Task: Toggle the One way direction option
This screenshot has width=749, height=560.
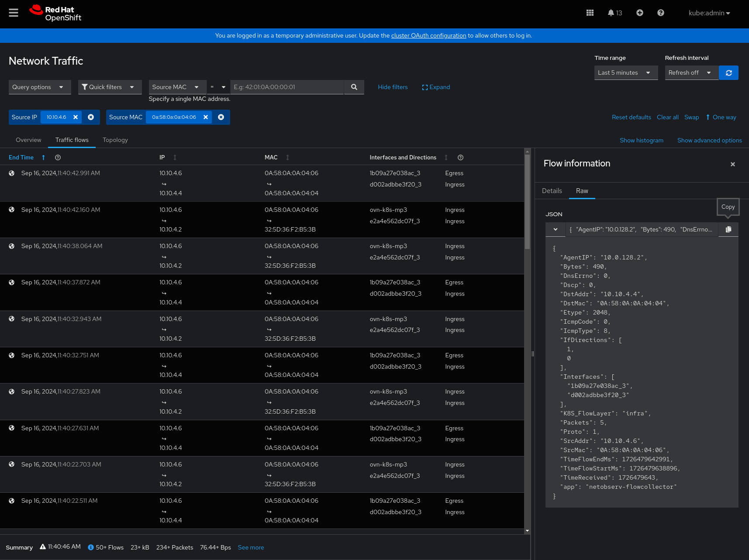Action: (721, 118)
